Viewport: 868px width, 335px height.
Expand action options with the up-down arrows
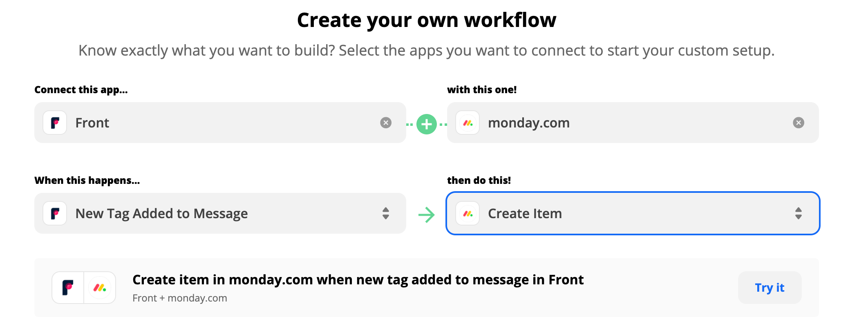pos(799,213)
